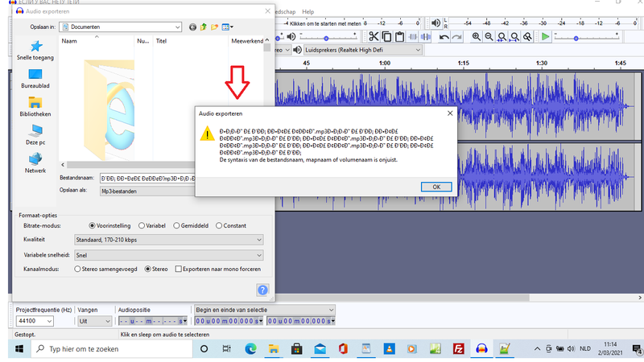Click the blue help question mark icon

[262, 290]
